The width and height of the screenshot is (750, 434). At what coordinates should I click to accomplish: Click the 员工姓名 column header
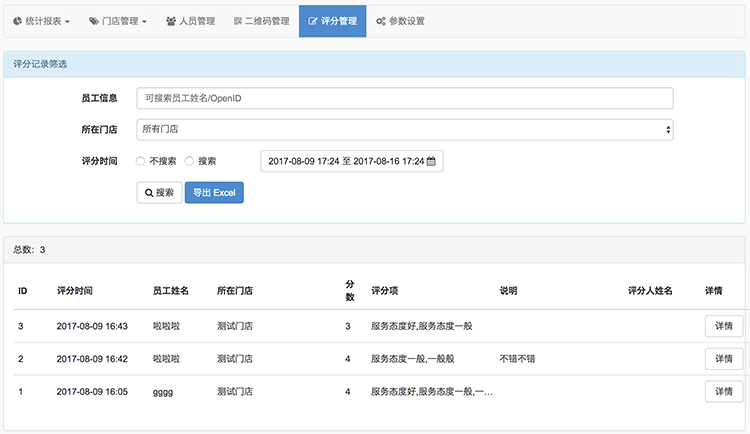pyautogui.click(x=171, y=290)
